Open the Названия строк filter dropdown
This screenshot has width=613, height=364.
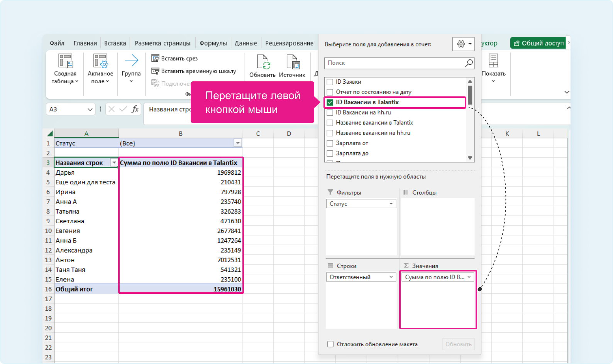(114, 163)
